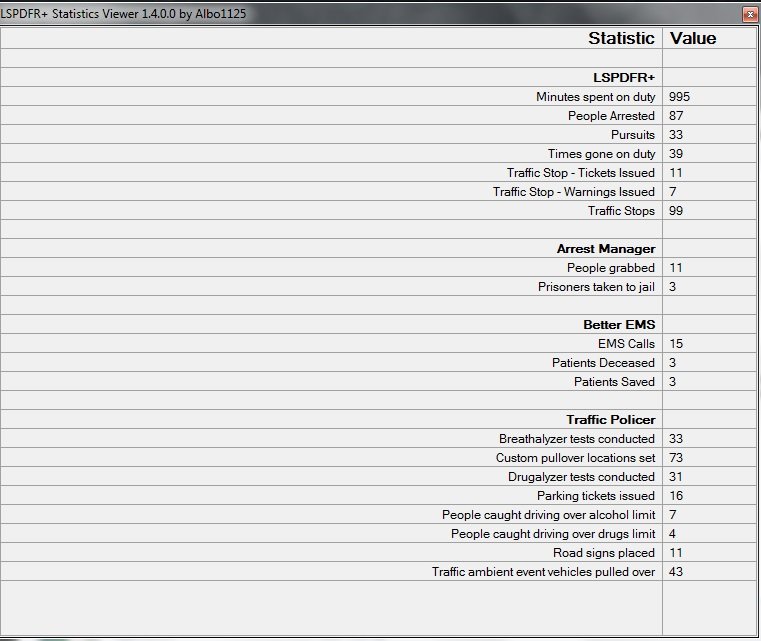Viewport: 761px width, 641px height.
Task: Select the Breathalyzer tests conducted row
Action: click(x=577, y=439)
